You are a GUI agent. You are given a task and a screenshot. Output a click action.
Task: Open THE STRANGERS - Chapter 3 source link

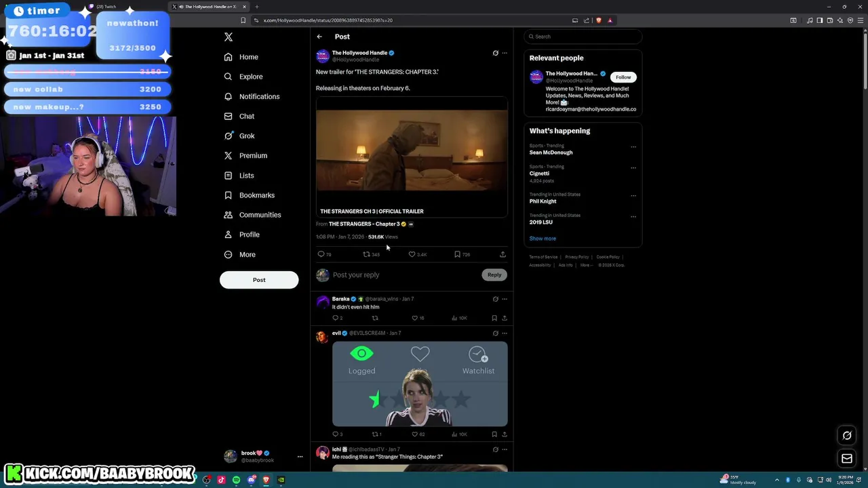point(364,224)
